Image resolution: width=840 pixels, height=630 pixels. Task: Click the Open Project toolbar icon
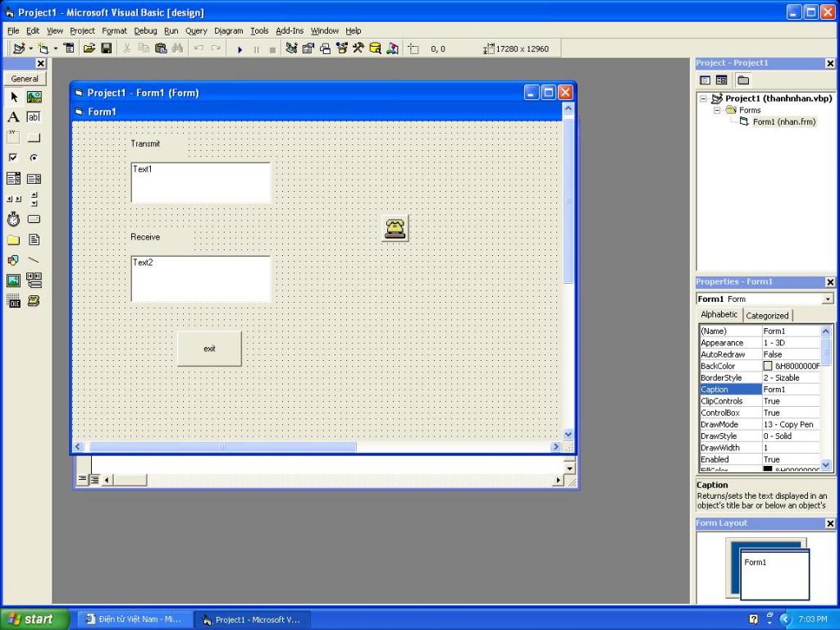pos(89,48)
